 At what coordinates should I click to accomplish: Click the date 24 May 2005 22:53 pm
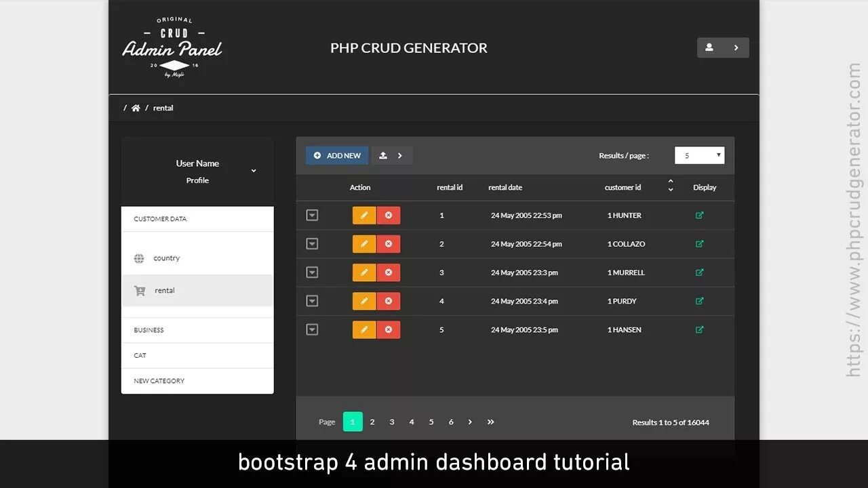[x=526, y=216]
